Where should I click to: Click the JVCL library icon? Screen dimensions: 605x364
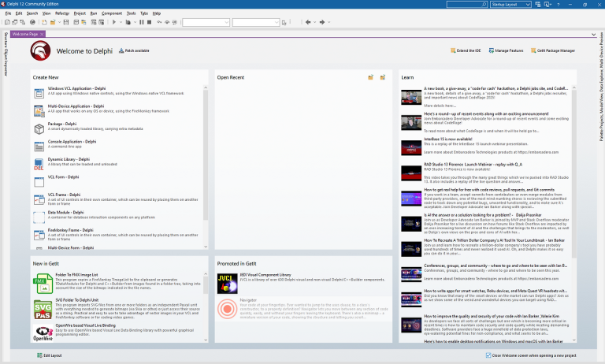point(227,284)
